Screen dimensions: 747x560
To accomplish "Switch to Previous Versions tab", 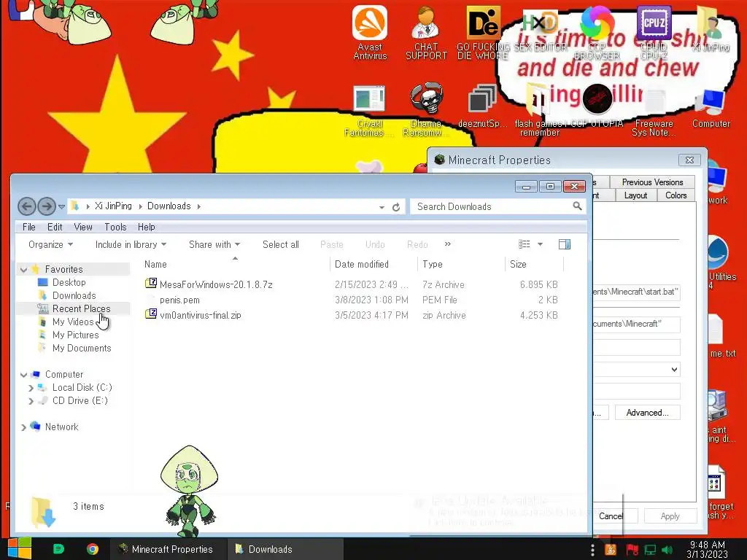I will [x=652, y=182].
